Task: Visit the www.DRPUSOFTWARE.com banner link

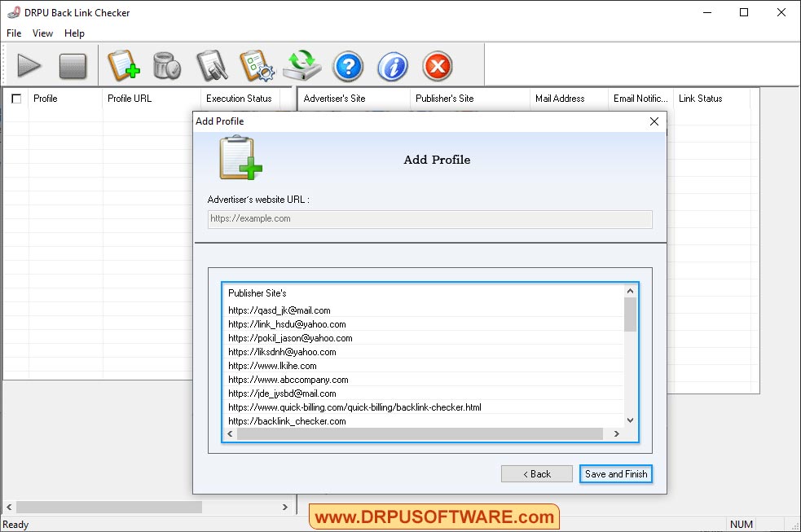Action: [x=434, y=516]
